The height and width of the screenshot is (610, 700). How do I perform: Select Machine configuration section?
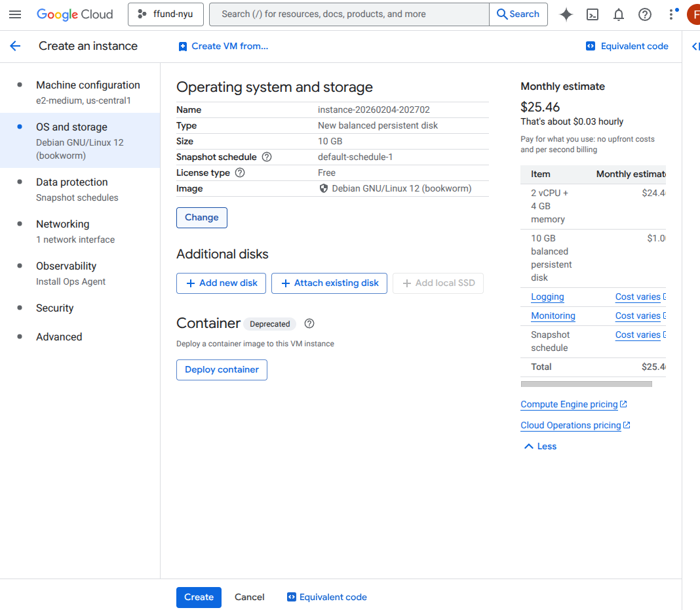point(88,85)
